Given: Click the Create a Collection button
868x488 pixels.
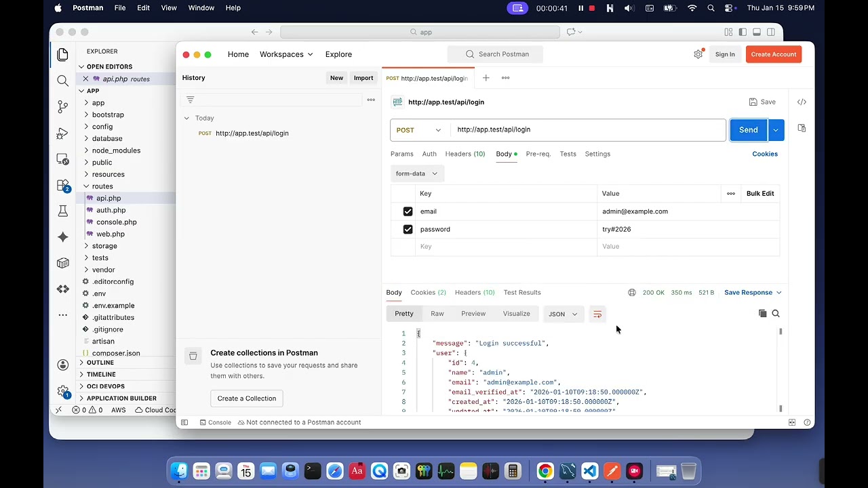Looking at the screenshot, I should (x=247, y=399).
